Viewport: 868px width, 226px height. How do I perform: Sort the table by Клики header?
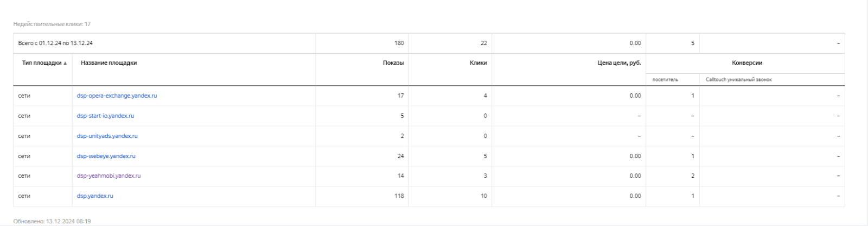coord(478,63)
